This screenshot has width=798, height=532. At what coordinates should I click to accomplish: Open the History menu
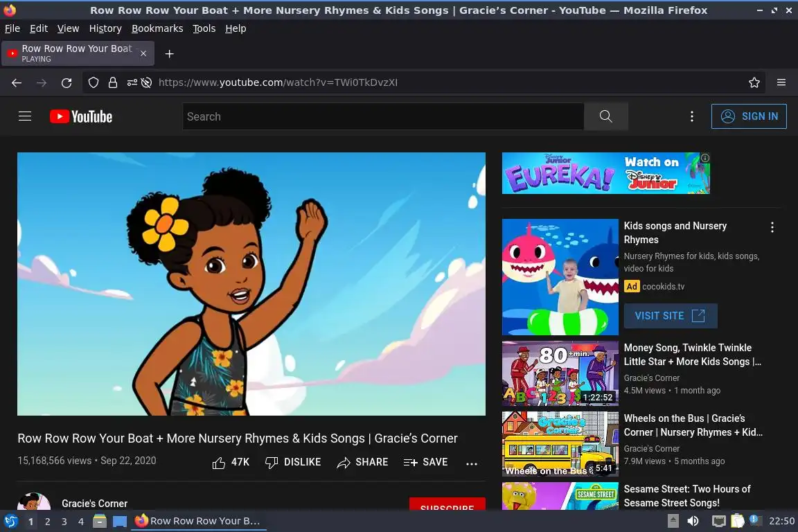(105, 28)
